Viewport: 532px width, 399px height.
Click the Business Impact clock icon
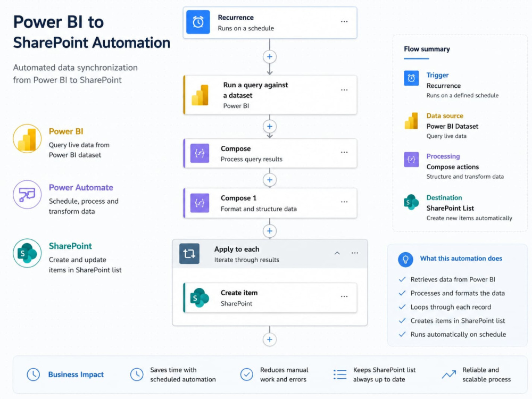pos(33,375)
